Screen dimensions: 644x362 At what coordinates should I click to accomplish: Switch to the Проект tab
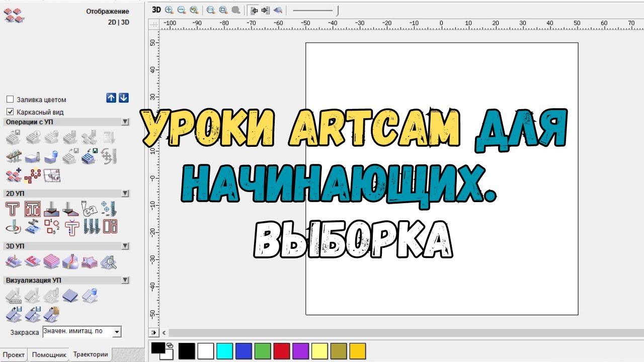14,355
